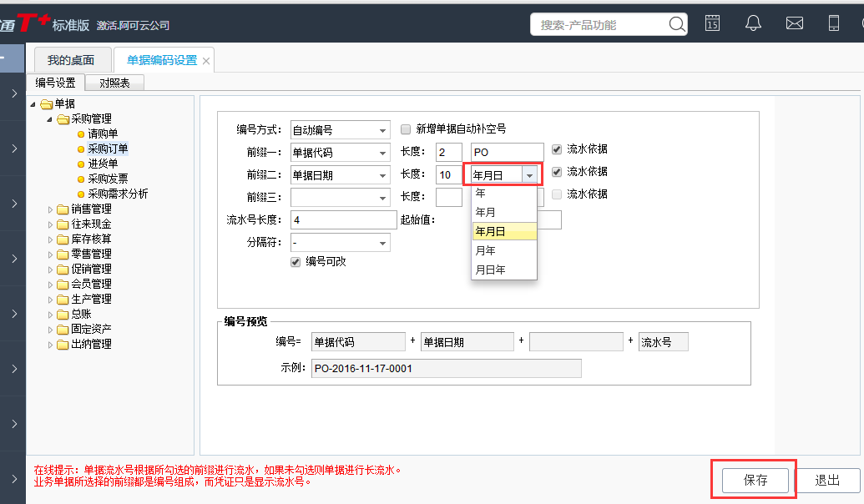
Task: Enable 新增单据自动补空号 checkbox
Action: [x=407, y=129]
